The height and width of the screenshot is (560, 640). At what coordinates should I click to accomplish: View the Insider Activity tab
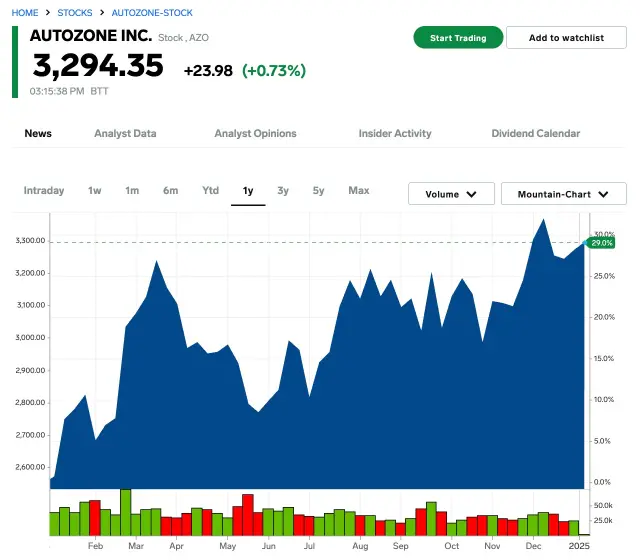395,133
